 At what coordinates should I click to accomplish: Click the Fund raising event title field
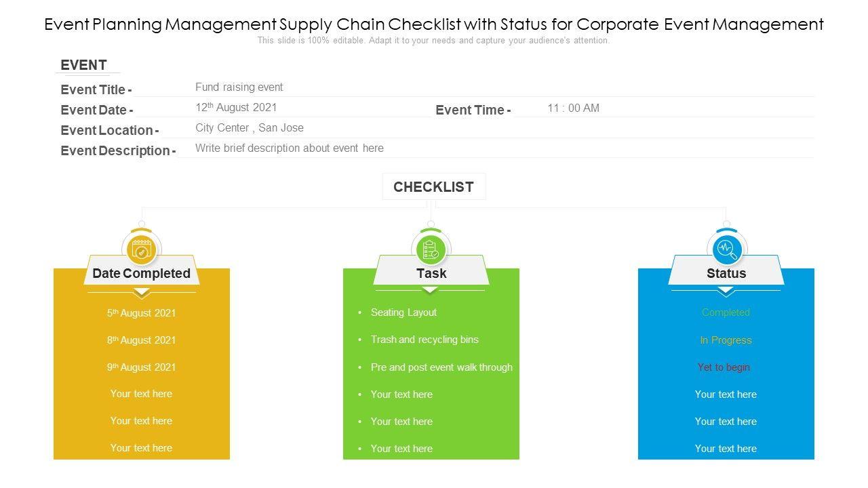239,87
